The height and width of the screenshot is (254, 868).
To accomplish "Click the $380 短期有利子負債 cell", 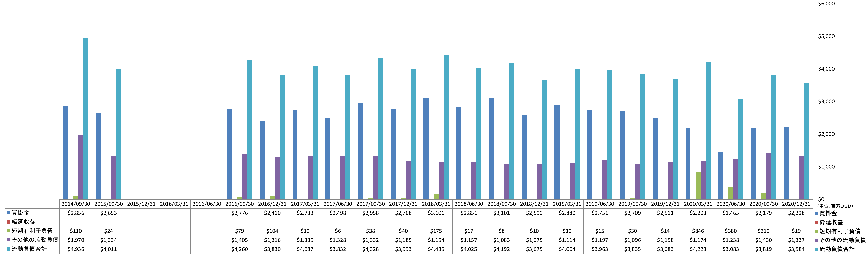I will (731, 231).
